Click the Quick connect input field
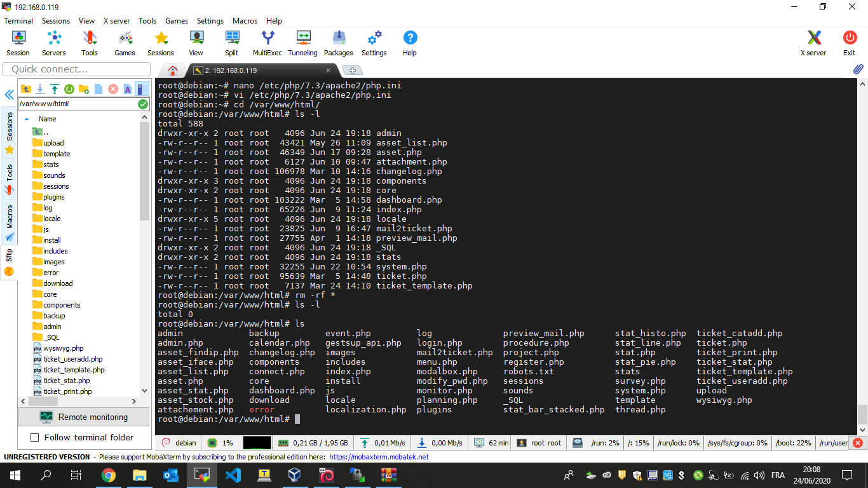This screenshot has width=868, height=488. (76, 69)
